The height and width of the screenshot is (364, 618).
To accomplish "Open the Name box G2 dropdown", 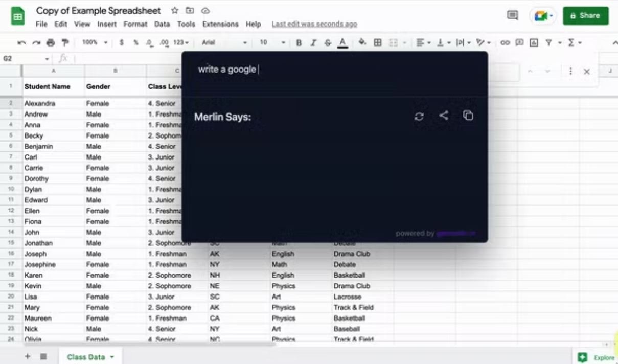I will point(47,59).
